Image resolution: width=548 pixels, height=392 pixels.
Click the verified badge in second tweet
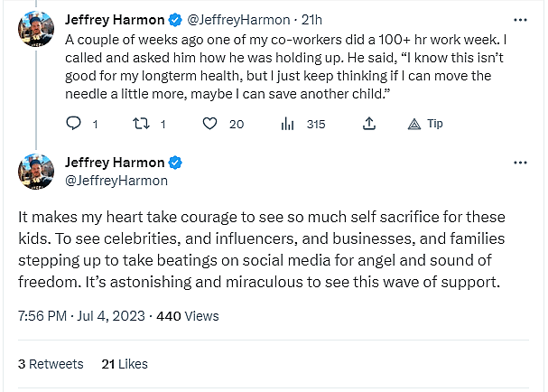click(175, 163)
